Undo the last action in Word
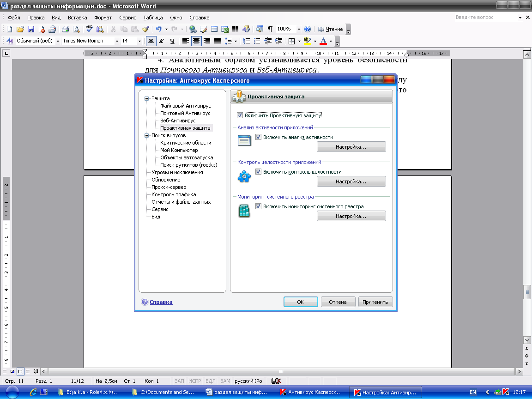532x399 pixels. pyautogui.click(x=158, y=29)
